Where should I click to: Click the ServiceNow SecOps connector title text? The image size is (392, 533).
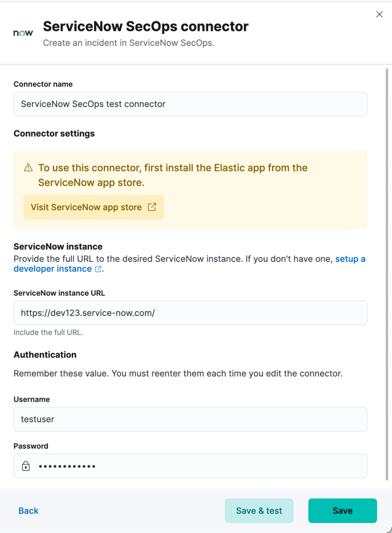tap(144, 26)
